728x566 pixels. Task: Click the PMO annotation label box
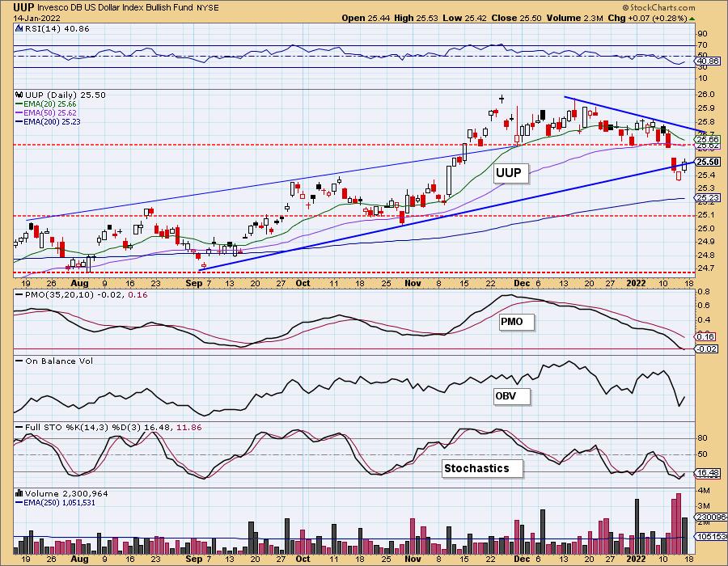click(516, 322)
